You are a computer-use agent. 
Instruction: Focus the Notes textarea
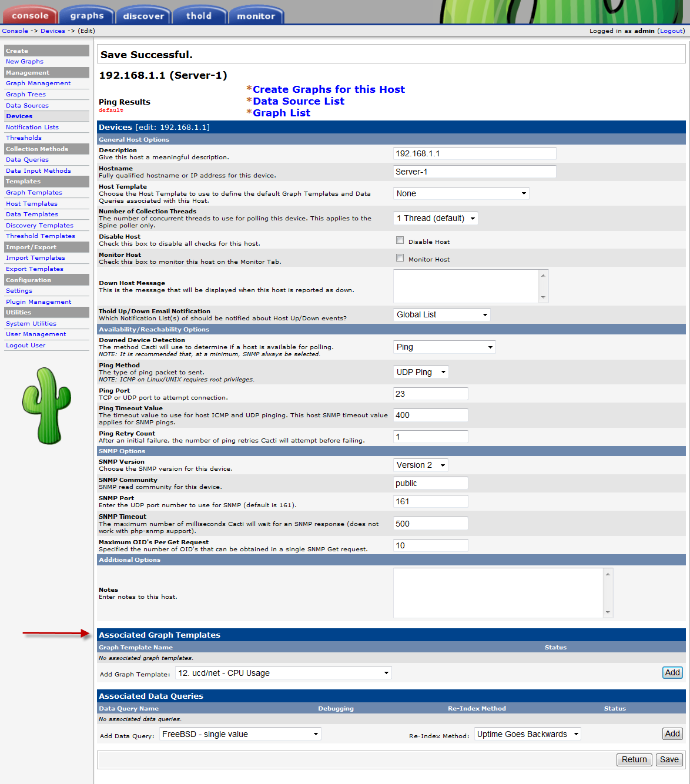498,593
